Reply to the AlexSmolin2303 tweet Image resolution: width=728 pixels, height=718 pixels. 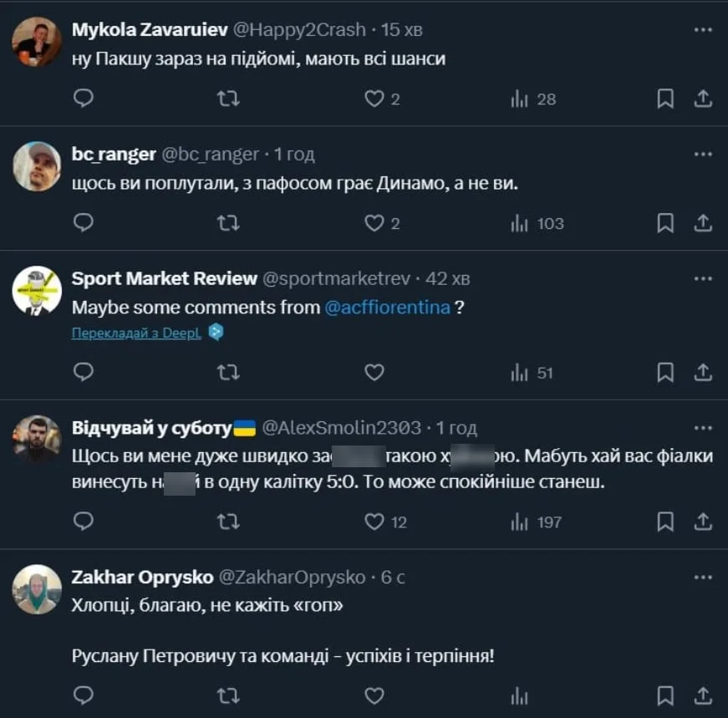[x=84, y=522]
